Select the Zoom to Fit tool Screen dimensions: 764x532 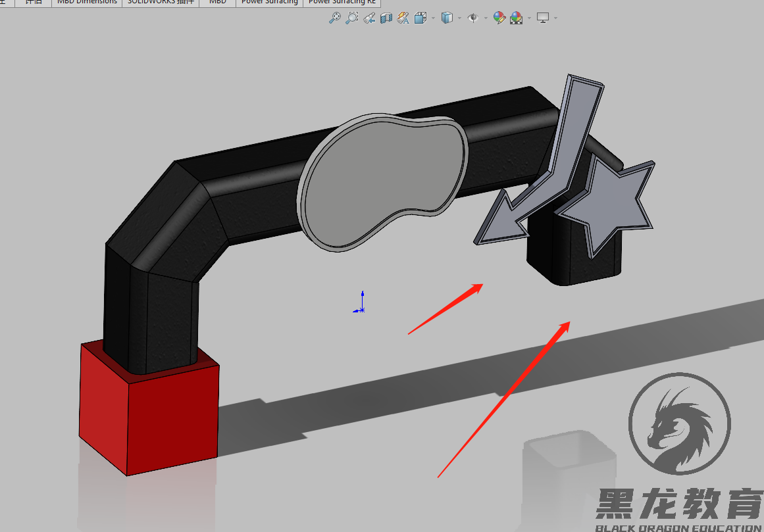pos(334,18)
